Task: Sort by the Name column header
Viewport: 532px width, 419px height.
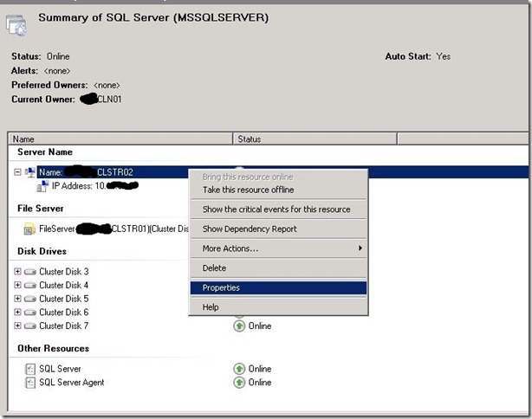Action: pos(120,139)
